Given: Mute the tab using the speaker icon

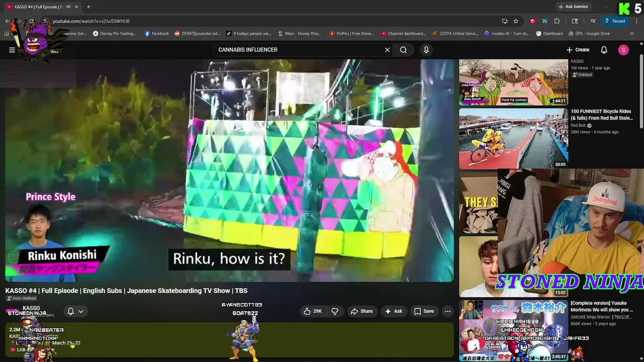Looking at the screenshot, I should (68, 7).
